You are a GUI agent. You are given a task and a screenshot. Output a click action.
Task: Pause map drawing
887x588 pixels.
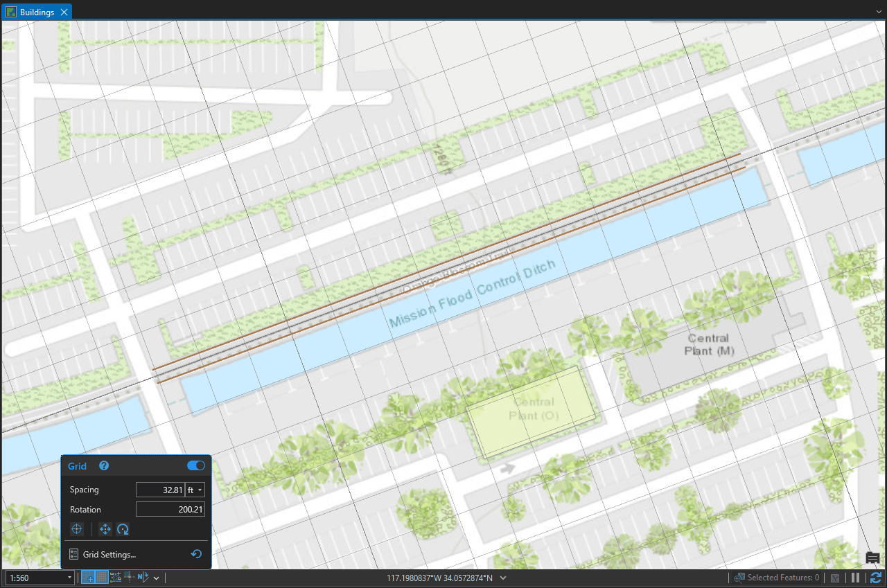pos(856,578)
